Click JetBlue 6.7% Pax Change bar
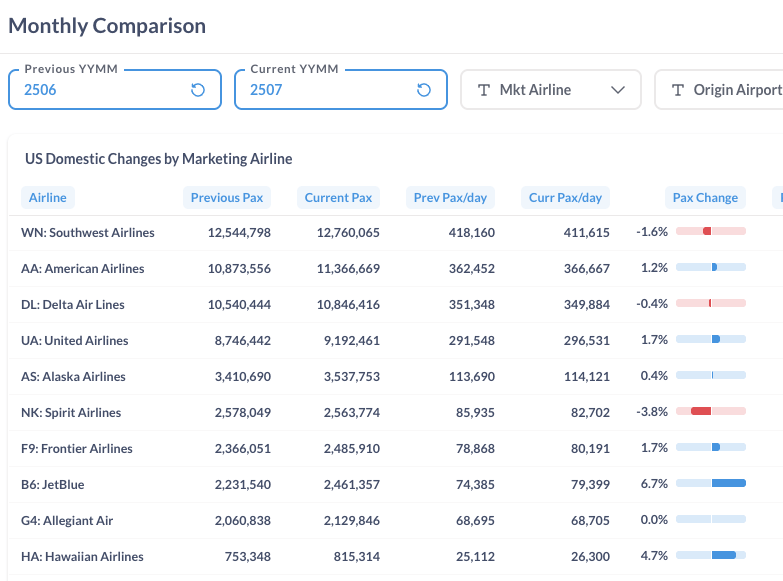 (x=711, y=483)
